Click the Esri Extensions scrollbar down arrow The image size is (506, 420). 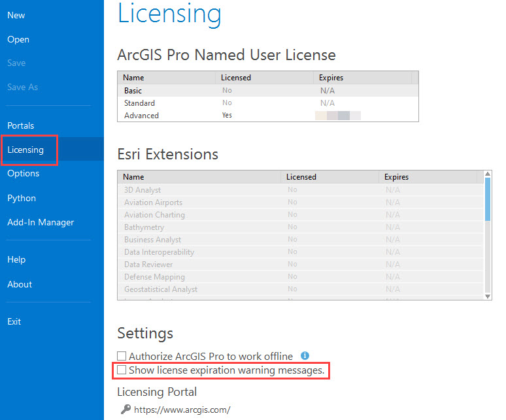click(488, 297)
